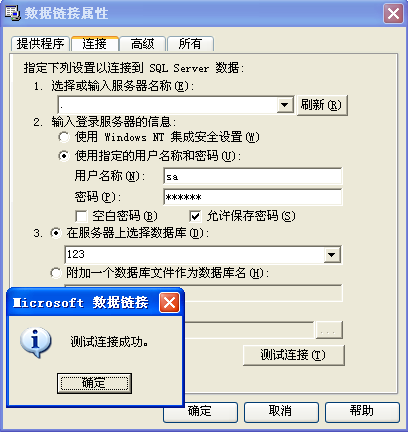Choose 在服务器上选择数据库 radio option
The image size is (408, 433).
coord(56,233)
